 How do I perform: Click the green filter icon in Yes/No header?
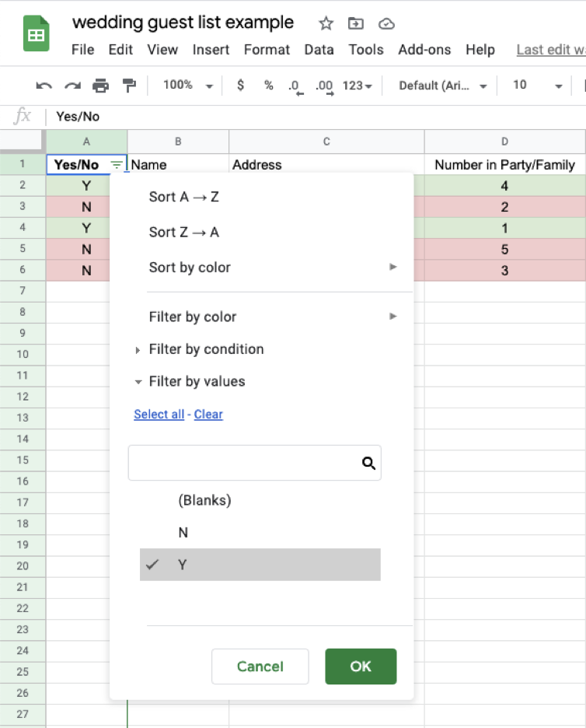point(117,165)
